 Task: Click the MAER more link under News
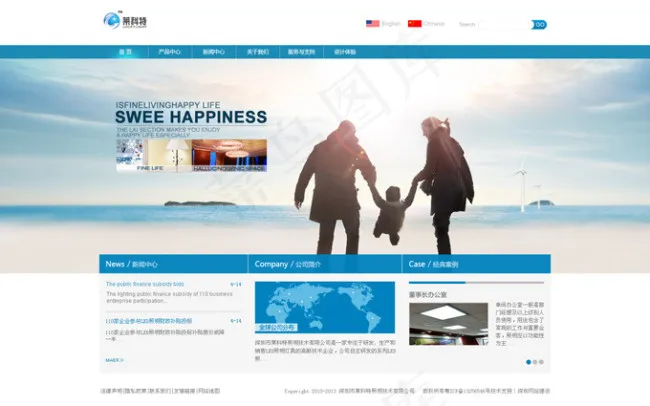(114, 359)
